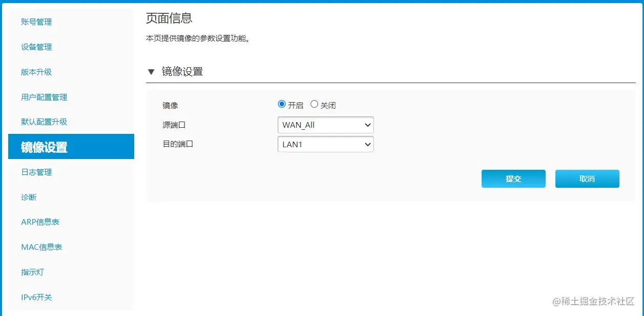644x316 pixels.
Task: Enable mirroring by selecting 开启
Action: pyautogui.click(x=282, y=104)
